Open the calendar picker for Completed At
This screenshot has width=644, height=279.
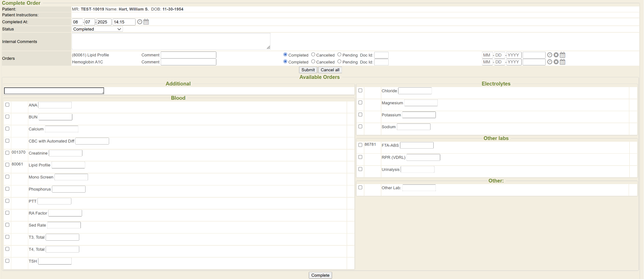[146, 22]
